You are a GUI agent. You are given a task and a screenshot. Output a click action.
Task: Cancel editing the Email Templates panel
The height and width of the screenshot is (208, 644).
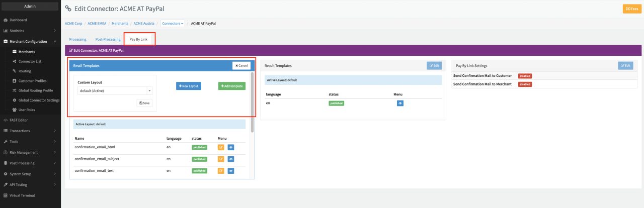pos(242,66)
